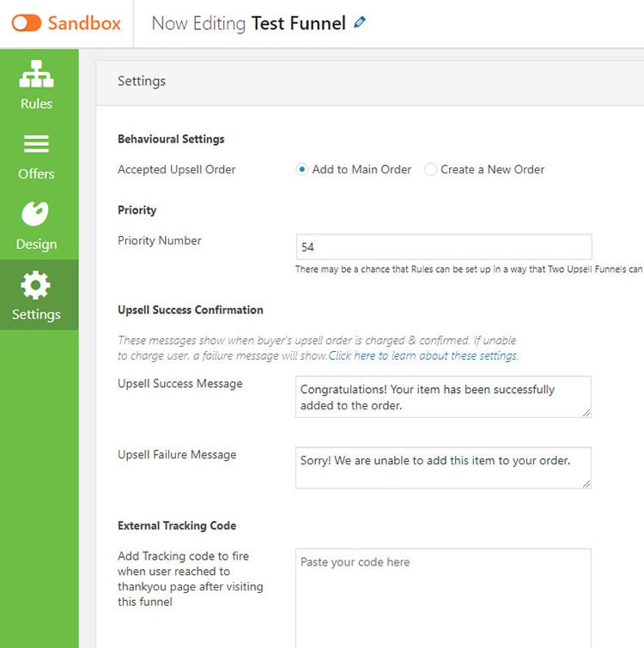Image resolution: width=644 pixels, height=648 pixels.
Task: Click the Priority Number input field
Action: click(443, 246)
